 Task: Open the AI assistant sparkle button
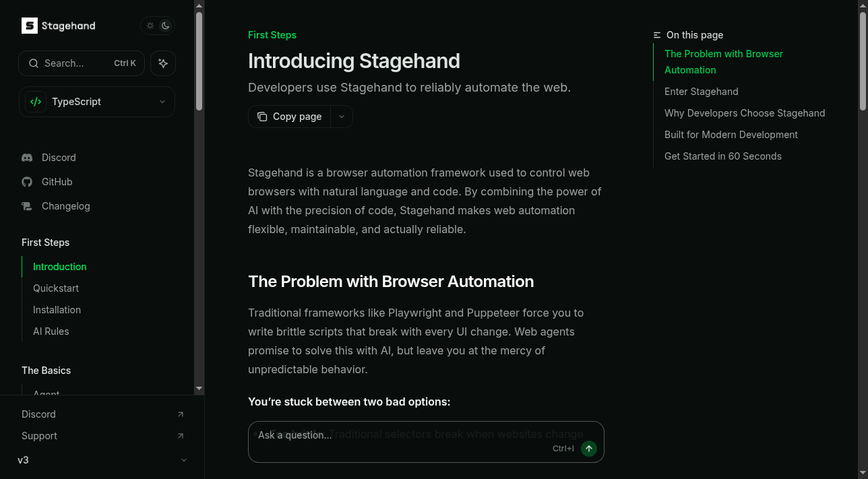click(x=163, y=63)
